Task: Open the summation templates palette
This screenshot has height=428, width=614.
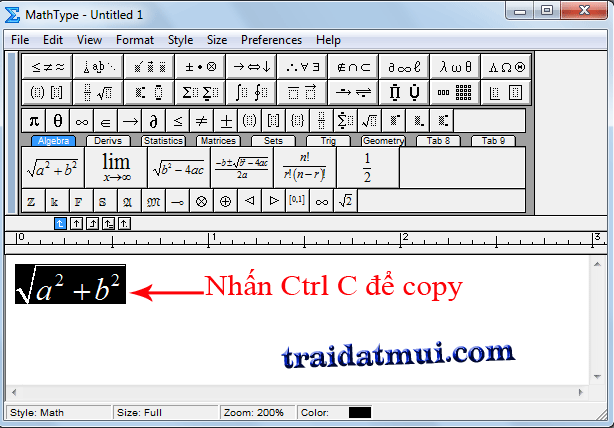Action: tap(200, 92)
